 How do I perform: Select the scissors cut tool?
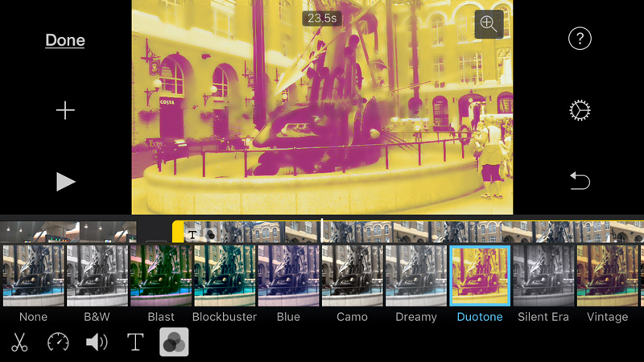click(19, 342)
